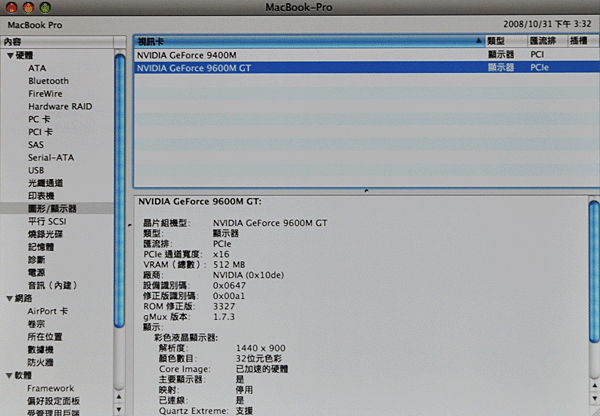Click the vertical sidebar splitter handle
This screenshot has height=416, width=600.
click(x=129, y=225)
